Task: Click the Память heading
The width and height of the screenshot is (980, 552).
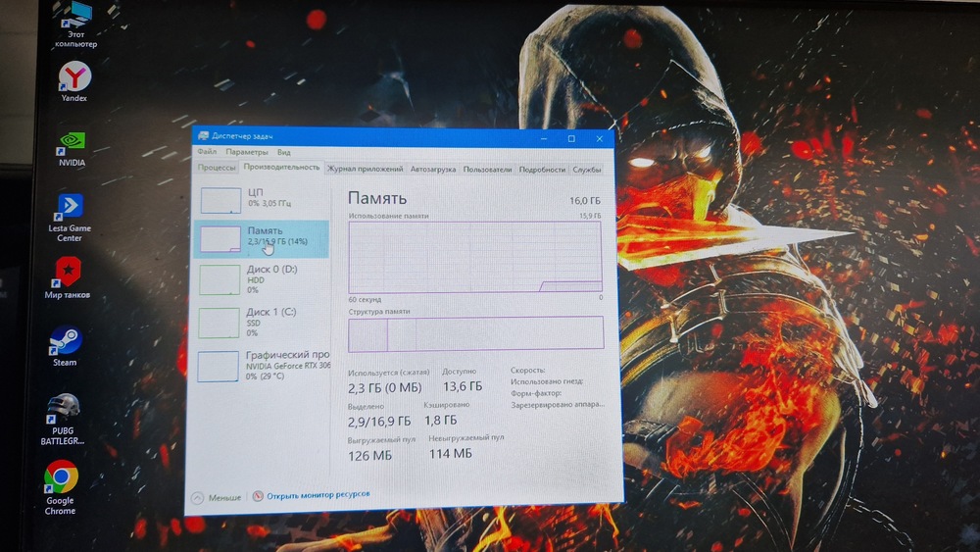Action: [377, 198]
